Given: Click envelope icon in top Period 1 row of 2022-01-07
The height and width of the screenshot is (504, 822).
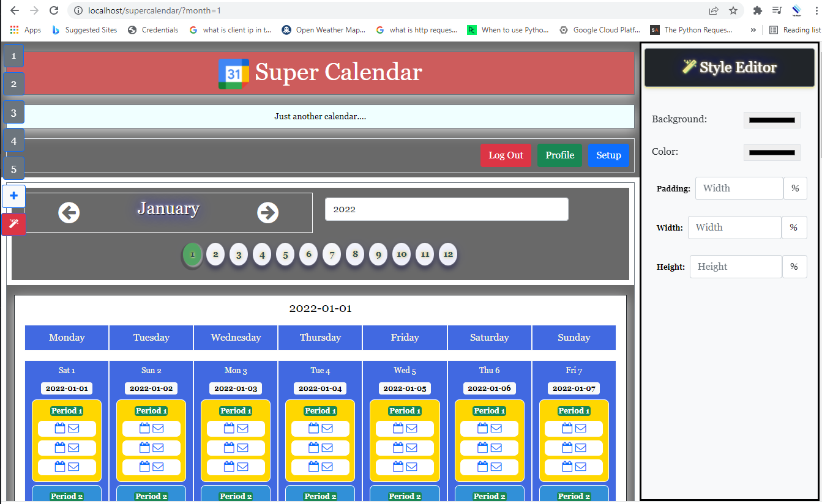Looking at the screenshot, I should coord(580,428).
